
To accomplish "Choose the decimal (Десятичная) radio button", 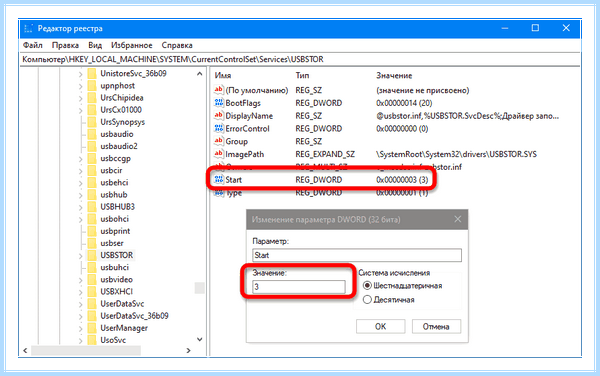I will 367,299.
